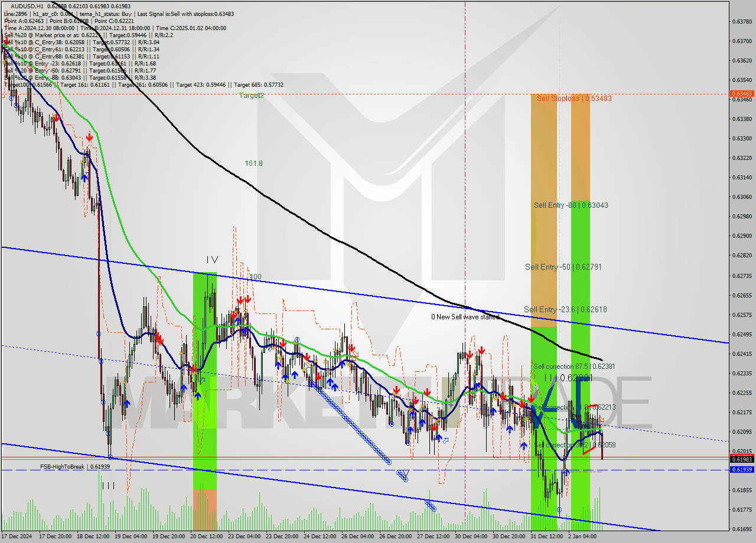Click the 0.62495 price axis label
Screen dimensions: 756x543
point(741,334)
